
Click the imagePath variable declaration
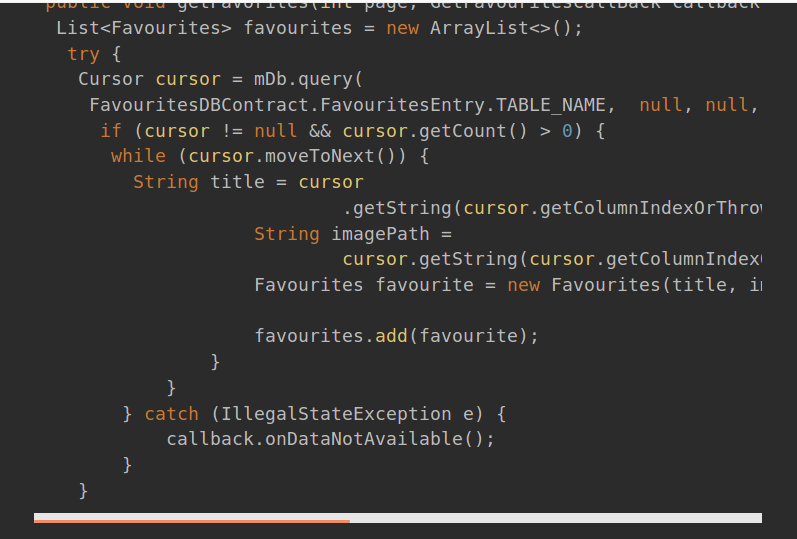coord(380,234)
